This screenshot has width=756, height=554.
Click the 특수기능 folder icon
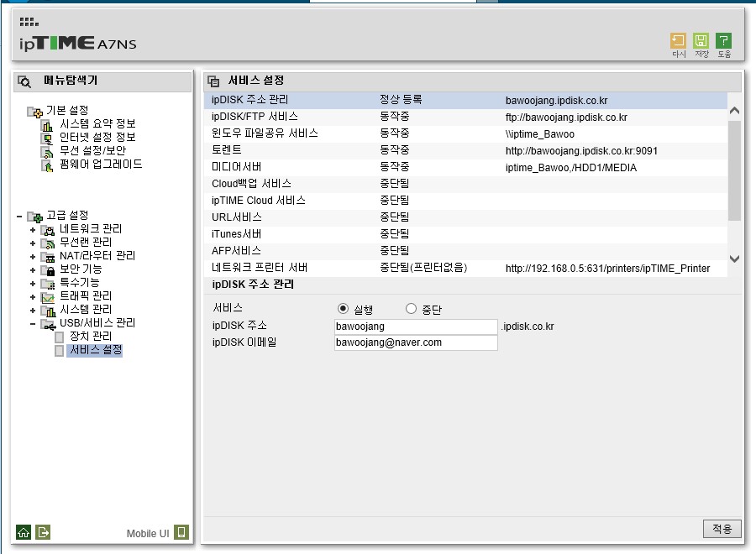48,284
